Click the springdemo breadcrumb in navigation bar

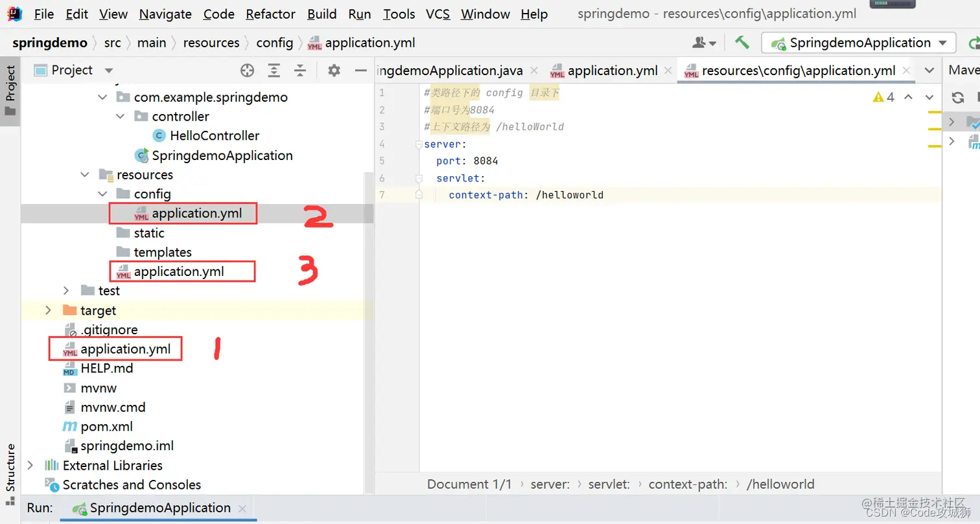click(x=50, y=43)
